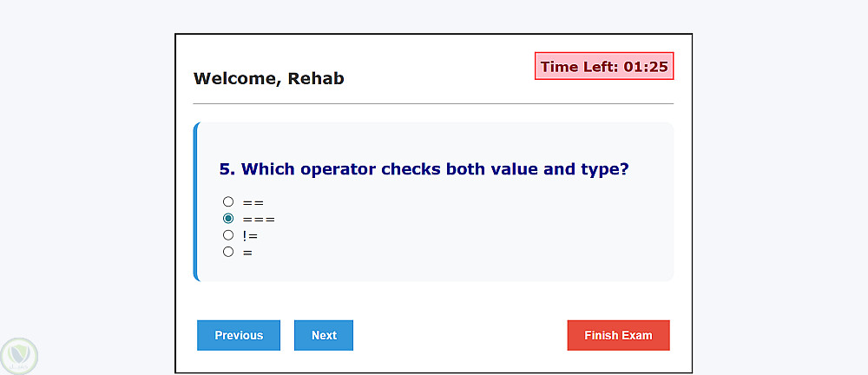Advance using the Next button
This screenshot has width=868, height=375.
coord(324,335)
